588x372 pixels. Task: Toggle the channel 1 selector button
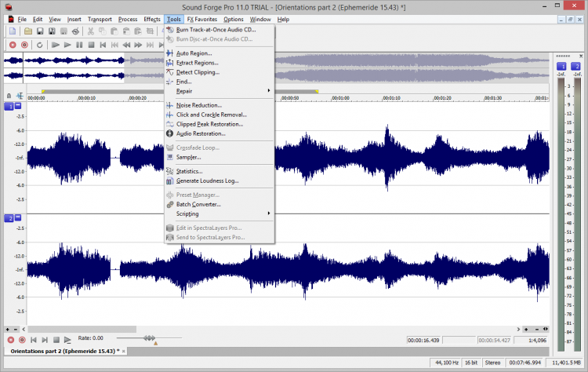[x=9, y=106]
